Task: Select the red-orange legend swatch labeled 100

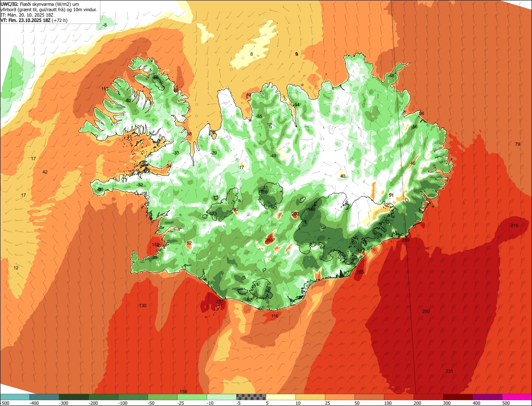Action: [399, 397]
